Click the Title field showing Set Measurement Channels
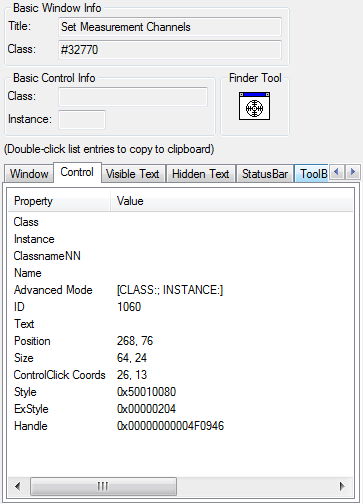This screenshot has width=363, height=504. 170,27
